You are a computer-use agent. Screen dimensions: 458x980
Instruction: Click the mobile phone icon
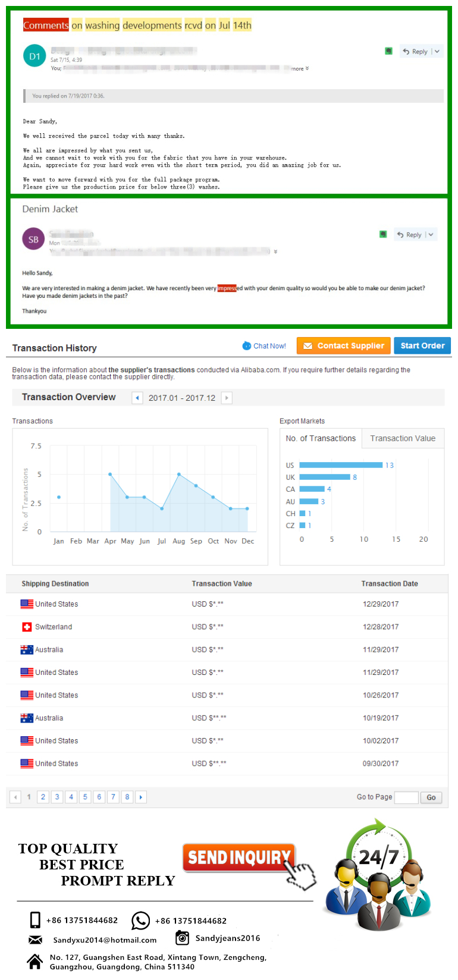[x=35, y=920]
